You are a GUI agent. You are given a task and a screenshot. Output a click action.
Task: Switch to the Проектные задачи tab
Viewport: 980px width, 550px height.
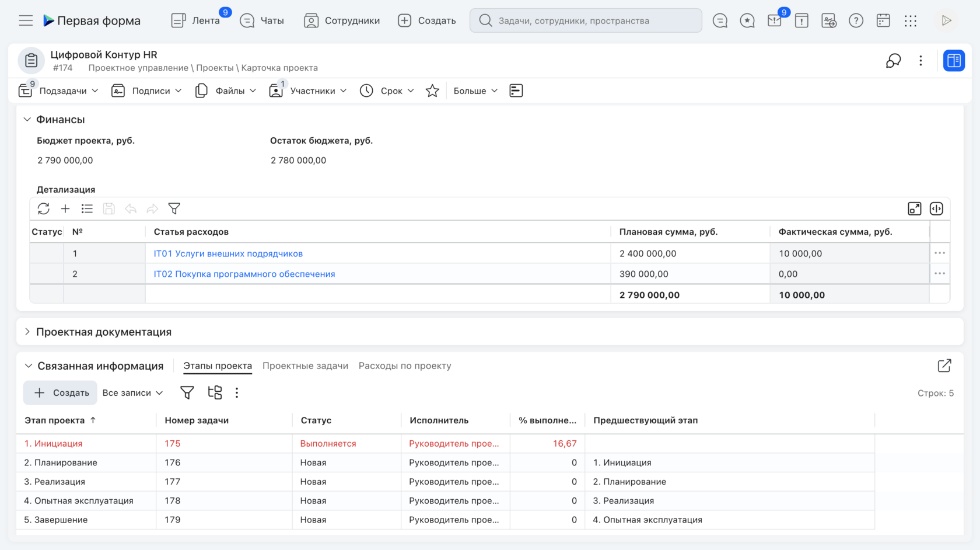click(305, 365)
